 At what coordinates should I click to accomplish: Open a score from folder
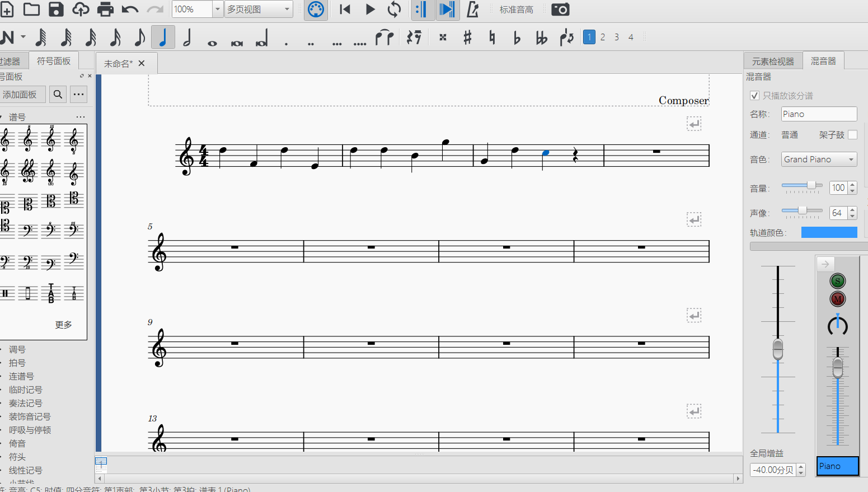(31, 9)
